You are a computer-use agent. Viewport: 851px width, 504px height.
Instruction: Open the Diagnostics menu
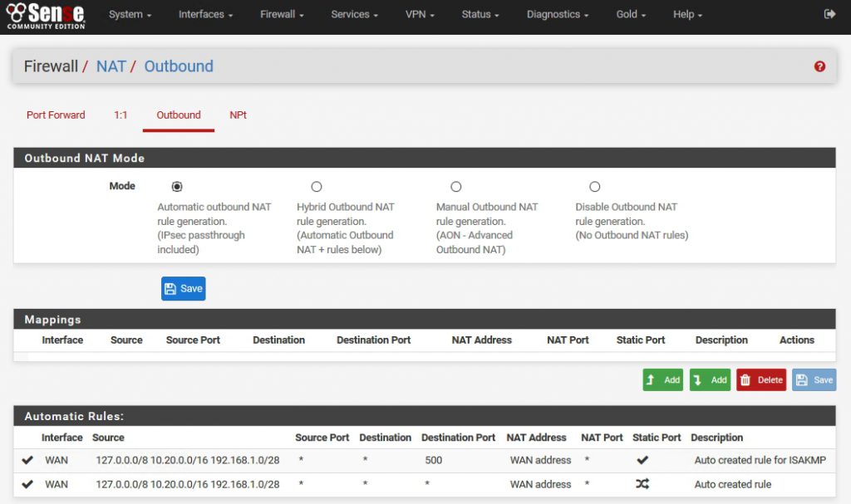point(557,14)
